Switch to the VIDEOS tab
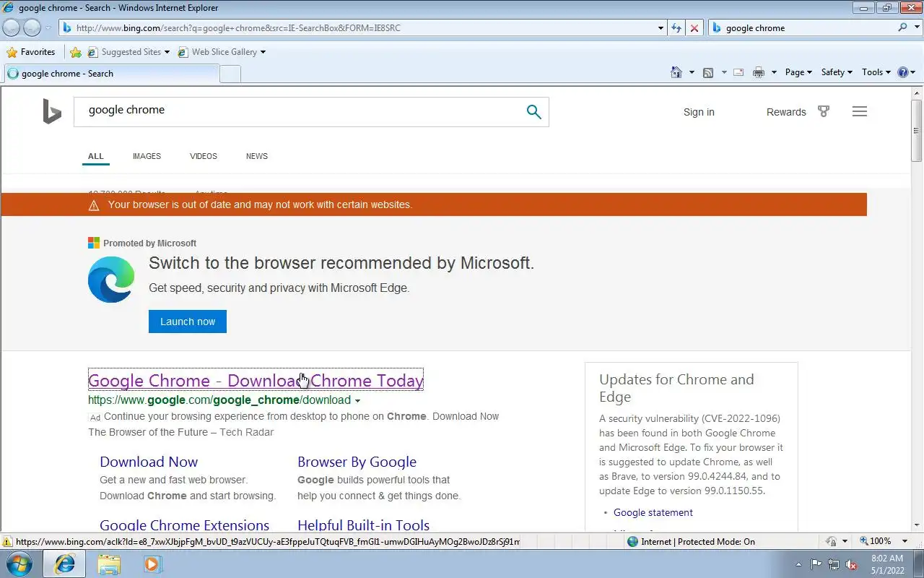Image resolution: width=924 pixels, height=578 pixels. click(204, 156)
